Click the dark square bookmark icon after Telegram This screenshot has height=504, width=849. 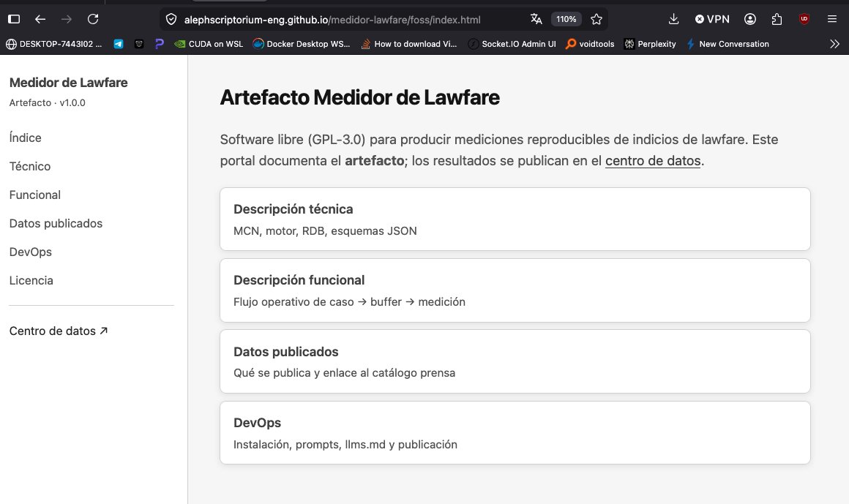click(x=139, y=44)
